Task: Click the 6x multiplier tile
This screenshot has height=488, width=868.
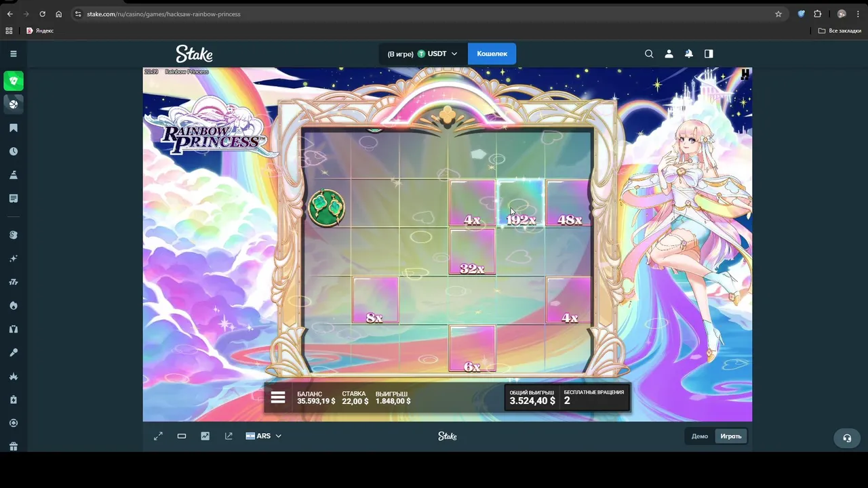Action: click(x=472, y=348)
